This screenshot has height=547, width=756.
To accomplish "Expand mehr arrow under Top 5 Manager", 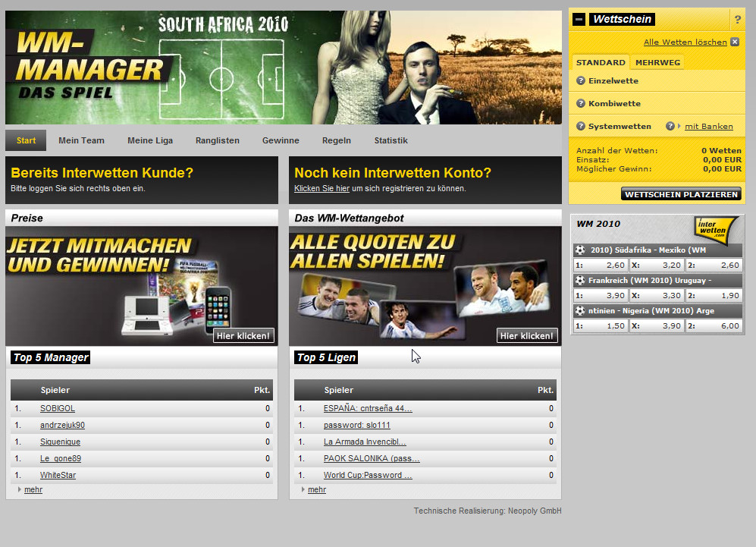I will [19, 489].
